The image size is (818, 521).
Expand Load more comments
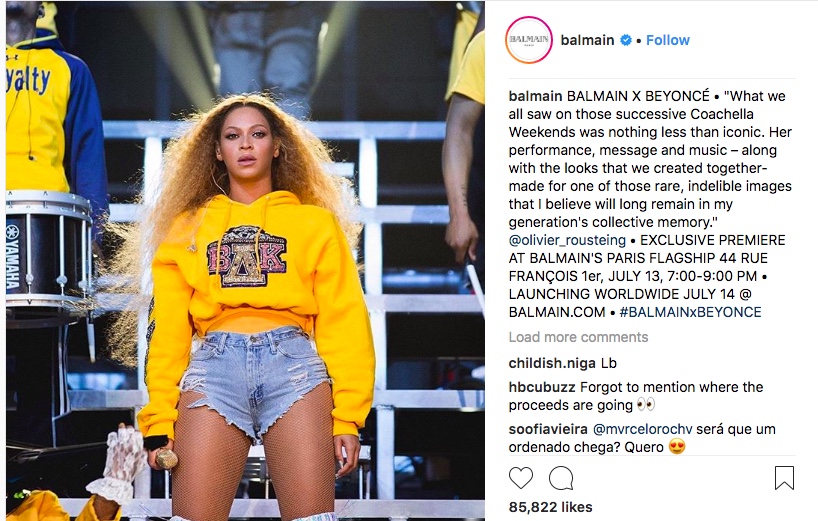tap(578, 337)
